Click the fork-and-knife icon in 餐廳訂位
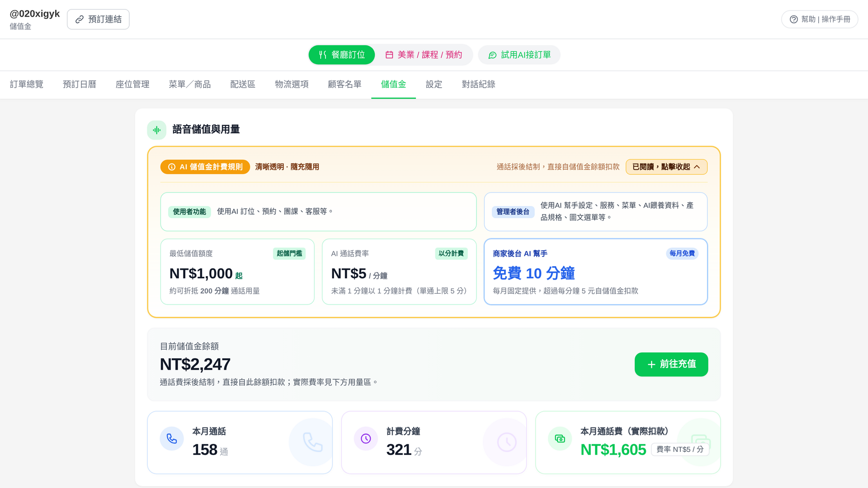The width and height of the screenshot is (868, 488). tap(322, 55)
